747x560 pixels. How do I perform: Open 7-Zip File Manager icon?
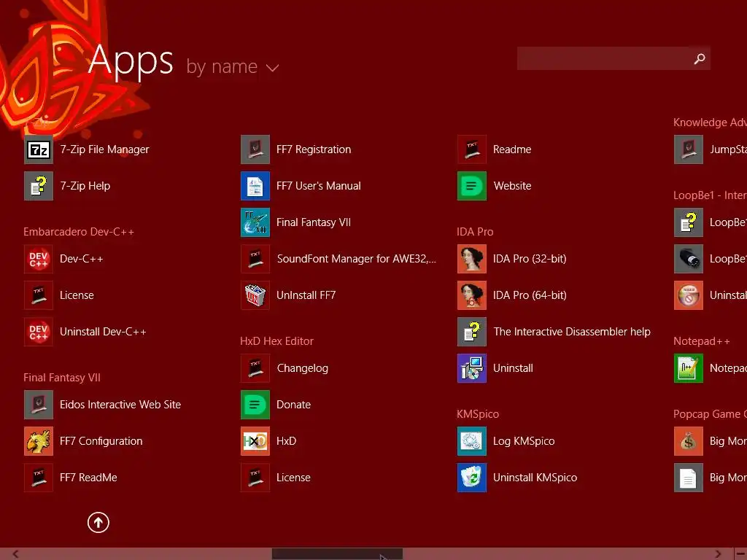(39, 149)
